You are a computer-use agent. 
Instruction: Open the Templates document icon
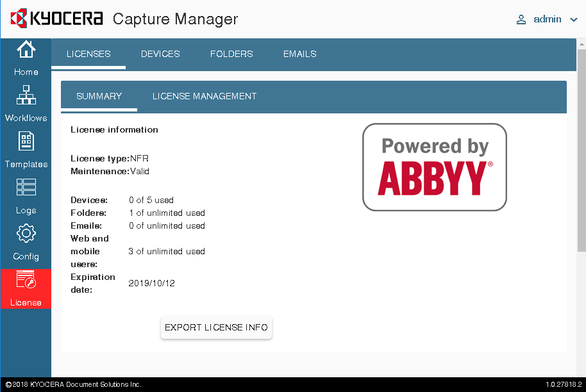26,141
